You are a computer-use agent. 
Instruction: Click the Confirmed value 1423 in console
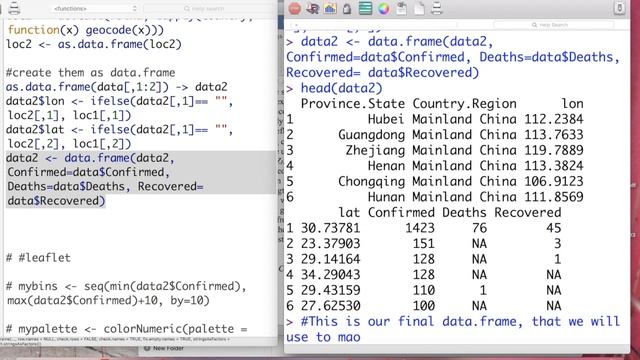(420, 228)
